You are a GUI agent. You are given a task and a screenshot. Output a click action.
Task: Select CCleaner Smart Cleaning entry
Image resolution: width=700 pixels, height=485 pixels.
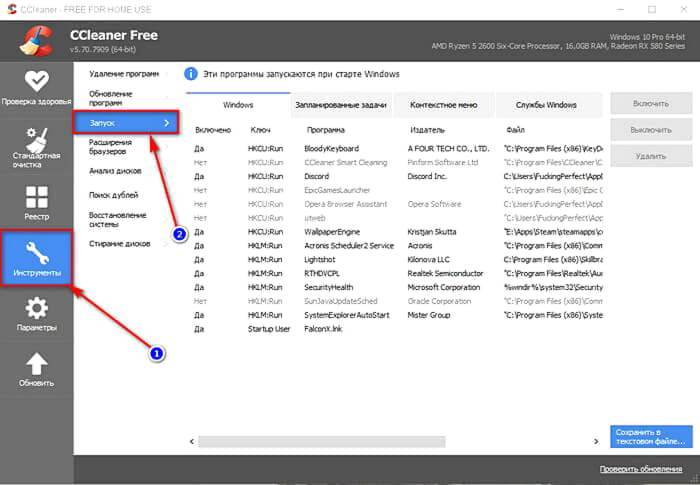(397, 163)
